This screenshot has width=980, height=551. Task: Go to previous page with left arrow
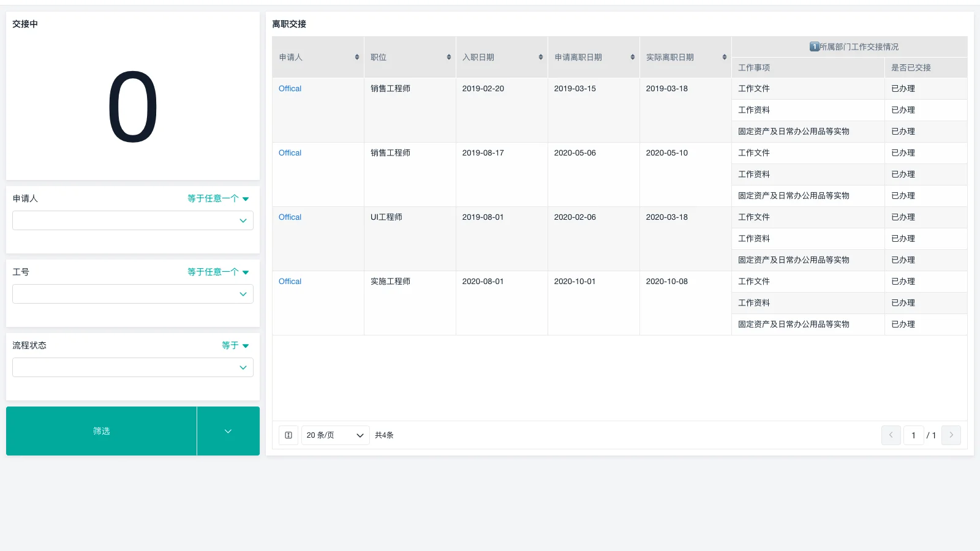891,435
